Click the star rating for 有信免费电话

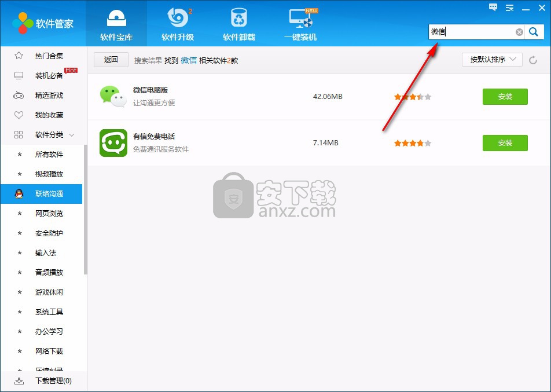(x=413, y=143)
